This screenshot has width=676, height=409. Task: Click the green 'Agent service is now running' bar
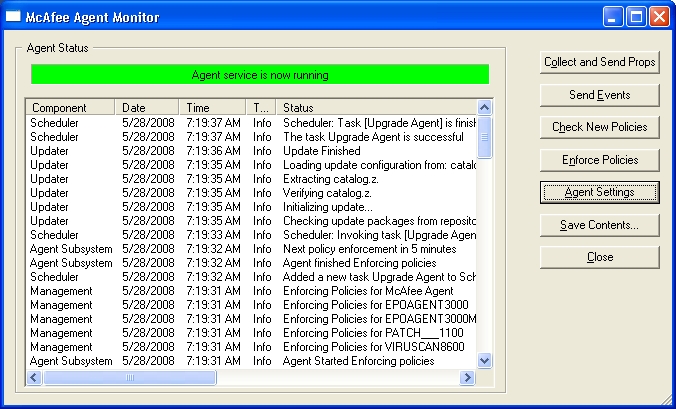(260, 75)
